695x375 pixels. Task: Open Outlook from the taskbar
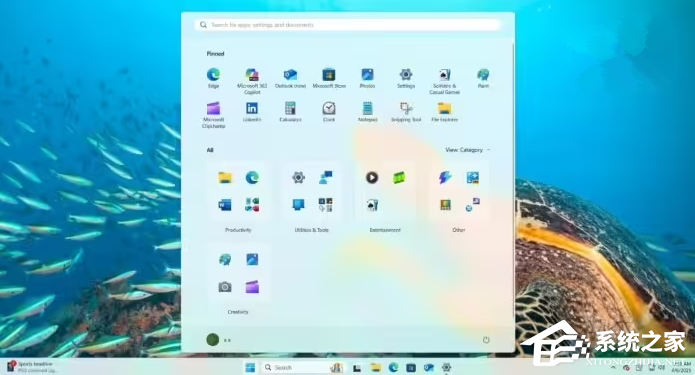pyautogui.click(x=429, y=367)
